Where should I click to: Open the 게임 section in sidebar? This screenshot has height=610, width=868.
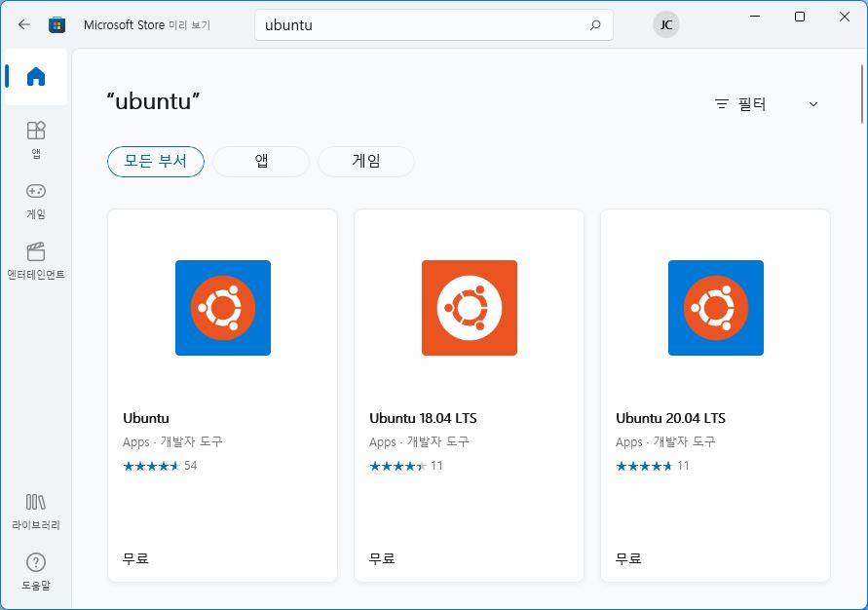36,202
